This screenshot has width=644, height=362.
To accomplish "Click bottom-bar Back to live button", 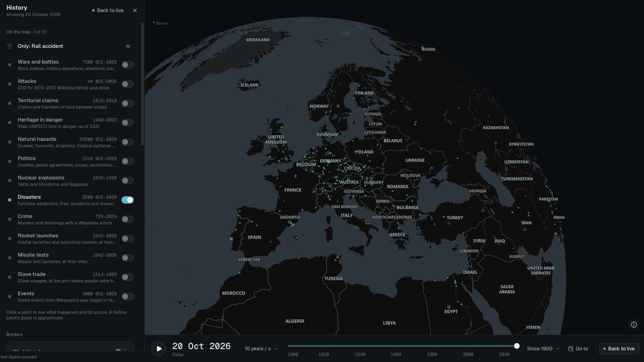I will coord(619,349).
